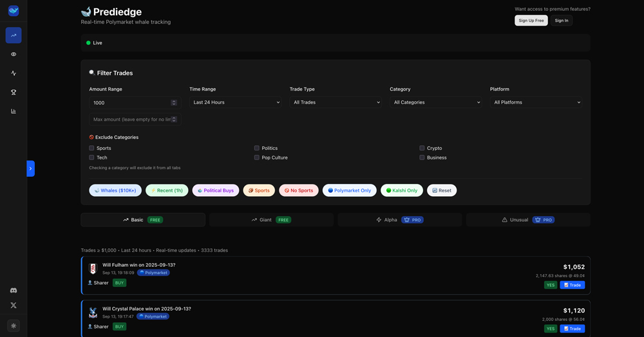Open the trophy leaderboard icon in sidebar
This screenshot has height=337, width=644.
tap(14, 92)
